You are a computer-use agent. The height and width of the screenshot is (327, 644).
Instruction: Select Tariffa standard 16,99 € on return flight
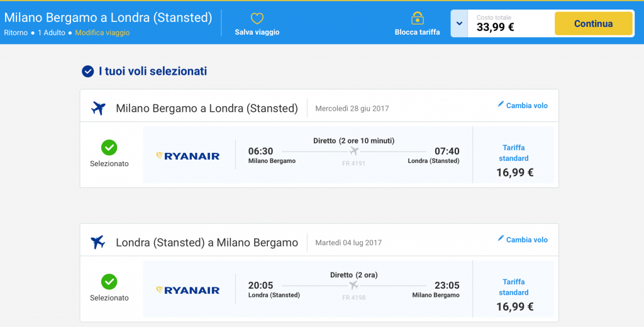pos(514,295)
